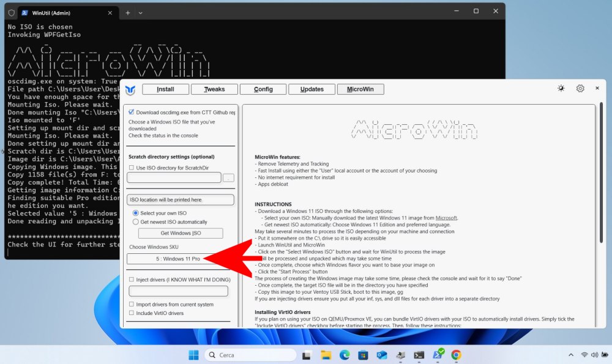
Task: Launch File Explorer from taskbar
Action: pos(326,355)
